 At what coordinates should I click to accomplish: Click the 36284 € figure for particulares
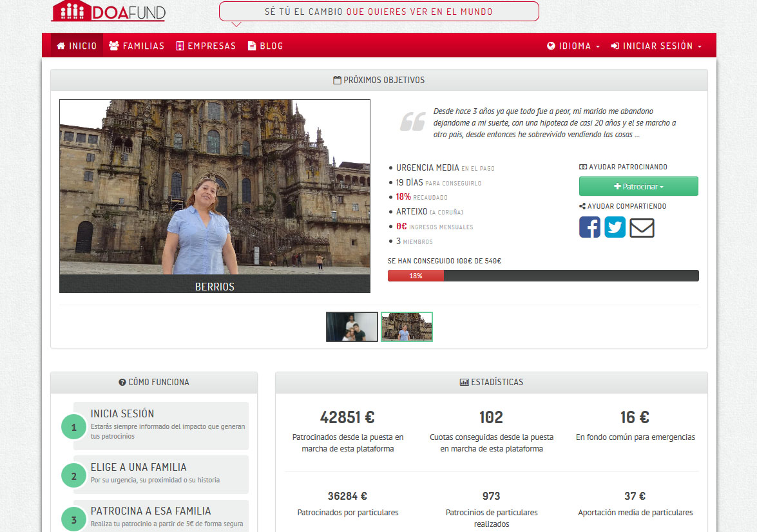click(348, 496)
